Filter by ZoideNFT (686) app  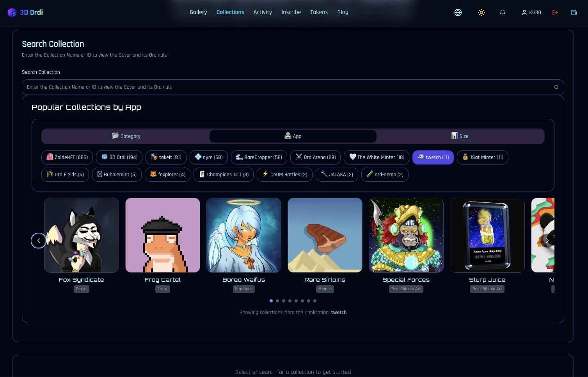tap(67, 157)
